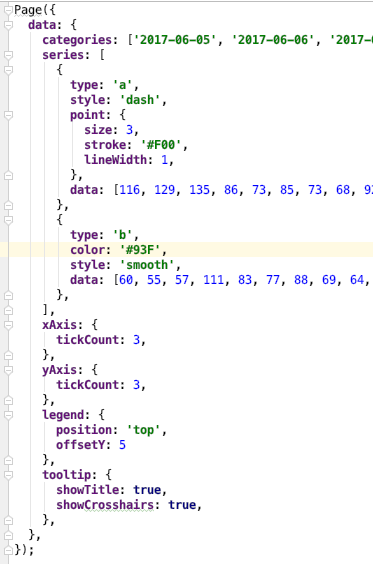The width and height of the screenshot is (373, 564).
Task: Click the '#93F' color string
Action: click(x=140, y=250)
